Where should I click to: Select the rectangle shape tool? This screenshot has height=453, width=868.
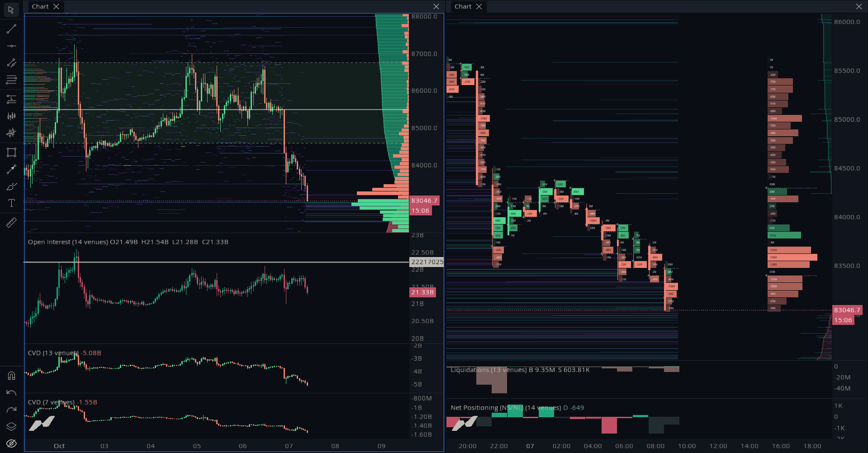(x=11, y=152)
